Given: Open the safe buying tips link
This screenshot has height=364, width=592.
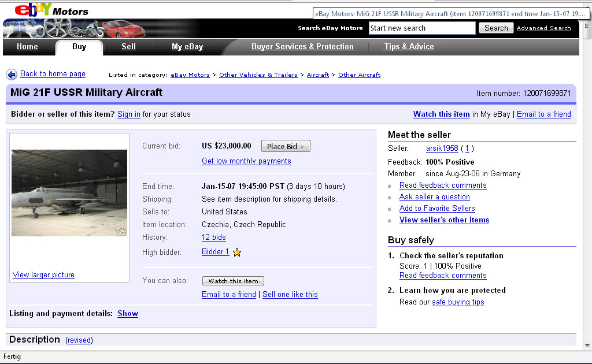Looking at the screenshot, I should [458, 302].
